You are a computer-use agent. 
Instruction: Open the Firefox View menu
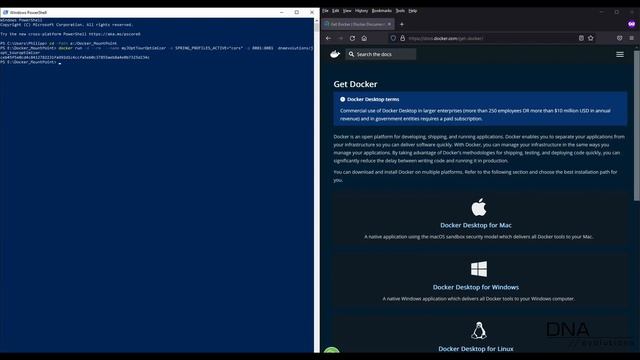pyautogui.click(x=347, y=11)
